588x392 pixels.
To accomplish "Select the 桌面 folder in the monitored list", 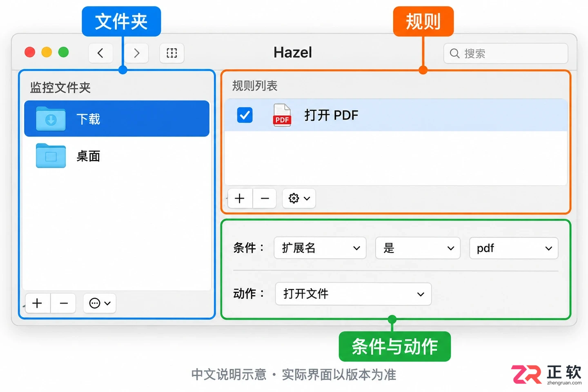I will (x=117, y=156).
